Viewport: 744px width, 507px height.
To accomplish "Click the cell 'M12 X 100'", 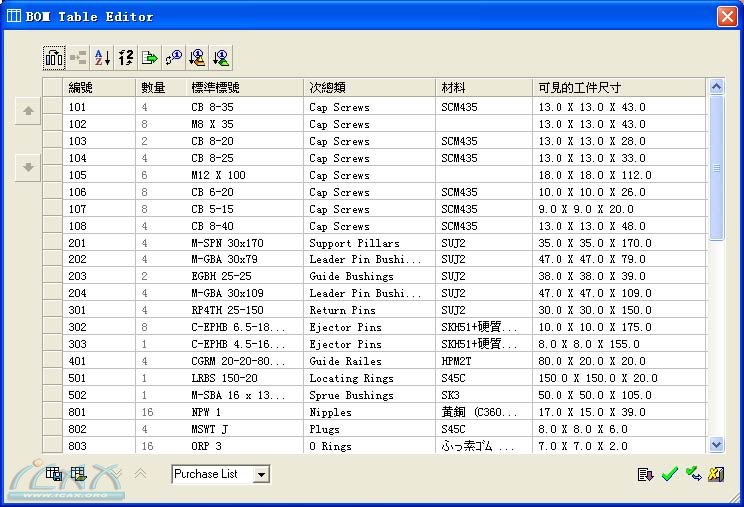I will (244, 175).
